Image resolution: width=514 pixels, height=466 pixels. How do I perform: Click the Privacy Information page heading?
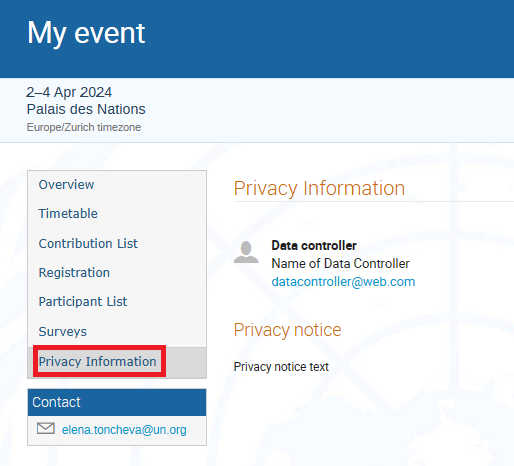tap(319, 189)
